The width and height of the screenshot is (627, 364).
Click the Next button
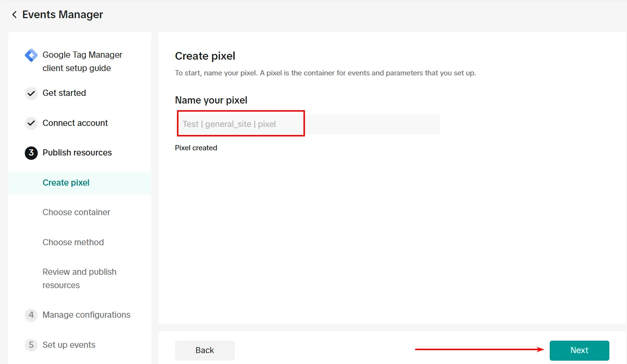[579, 350]
